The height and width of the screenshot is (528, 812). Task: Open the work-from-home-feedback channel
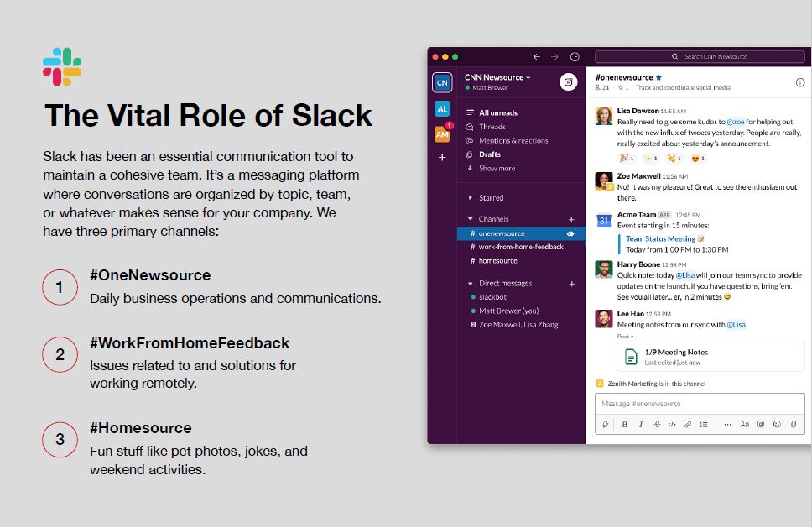coord(521,247)
